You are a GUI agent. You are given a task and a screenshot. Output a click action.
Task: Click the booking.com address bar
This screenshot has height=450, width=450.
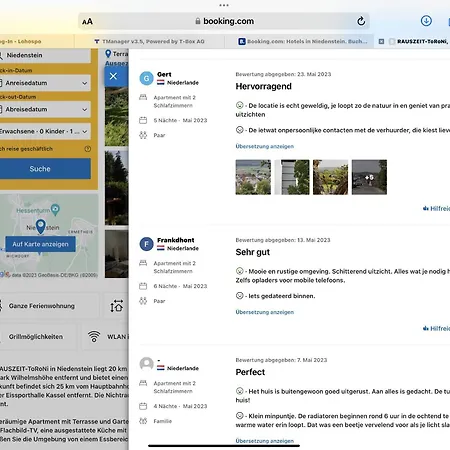tap(224, 21)
